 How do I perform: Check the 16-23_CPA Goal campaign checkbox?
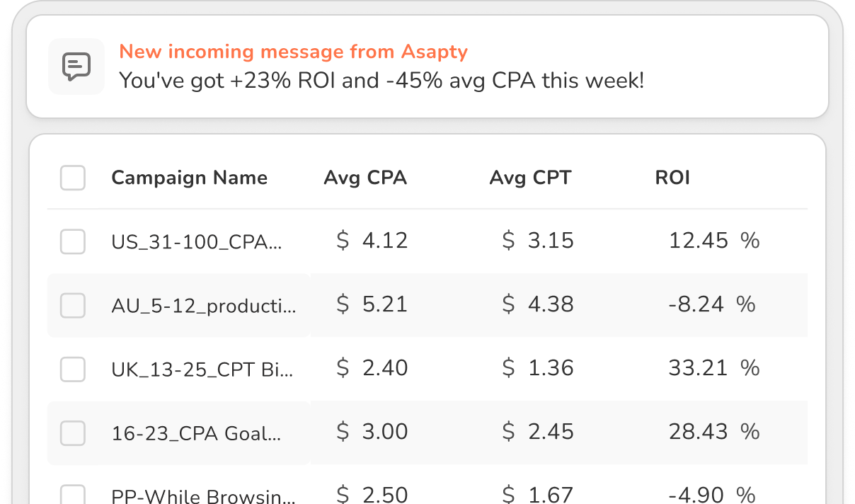point(73,433)
